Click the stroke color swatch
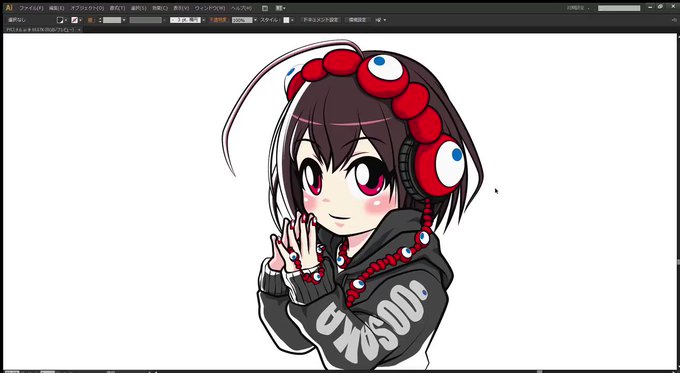The image size is (680, 373). pyautogui.click(x=75, y=20)
